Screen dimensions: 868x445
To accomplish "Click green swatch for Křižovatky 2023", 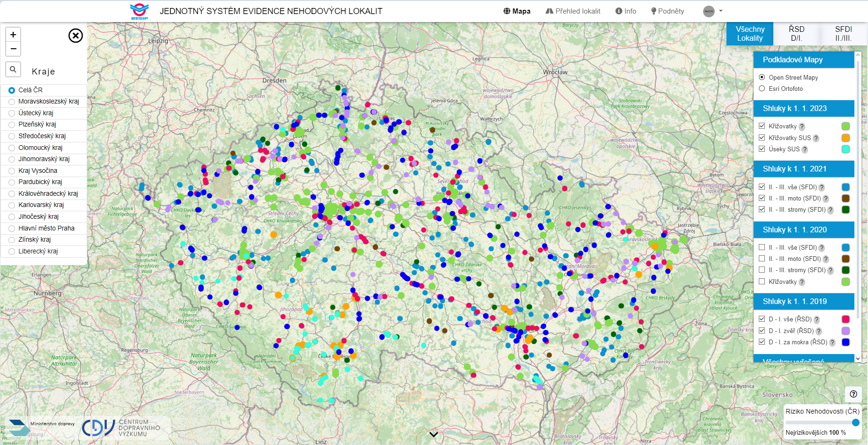I will point(846,126).
